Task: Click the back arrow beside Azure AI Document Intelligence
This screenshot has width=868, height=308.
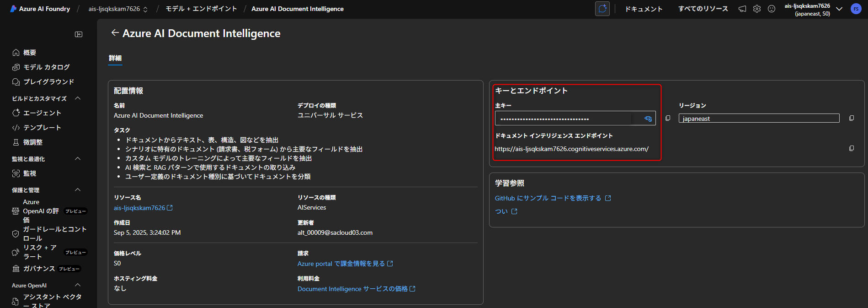Action: pyautogui.click(x=115, y=33)
